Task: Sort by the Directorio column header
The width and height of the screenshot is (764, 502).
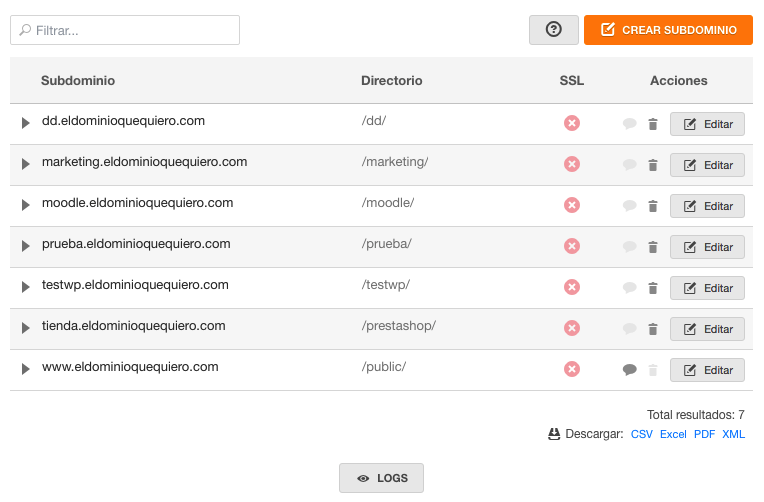Action: (x=392, y=80)
